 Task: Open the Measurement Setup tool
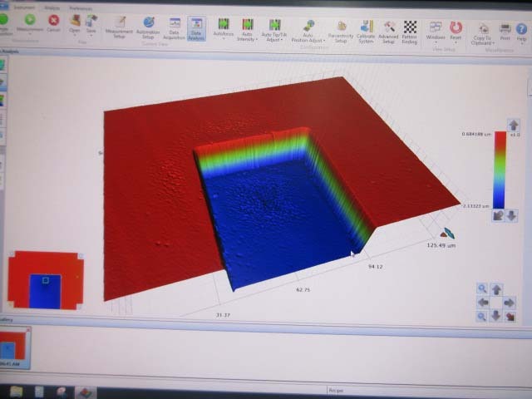121,27
